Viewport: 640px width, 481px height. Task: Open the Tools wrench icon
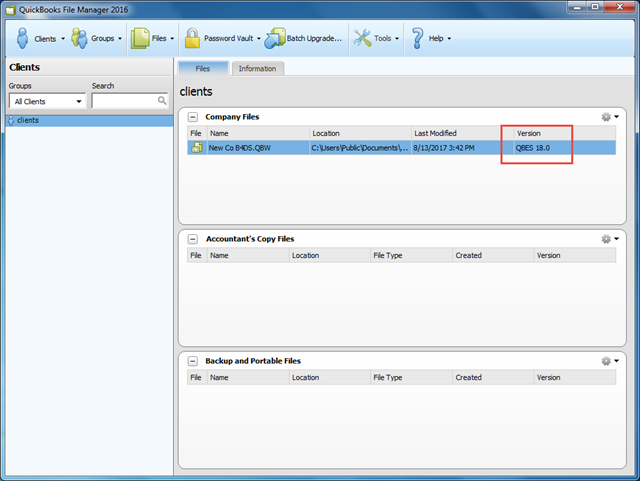tap(362, 38)
